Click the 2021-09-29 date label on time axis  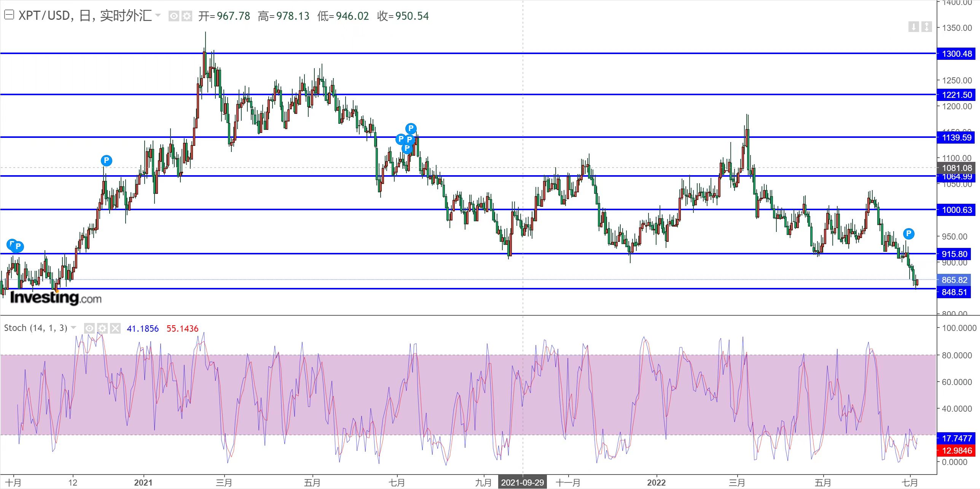(523, 483)
